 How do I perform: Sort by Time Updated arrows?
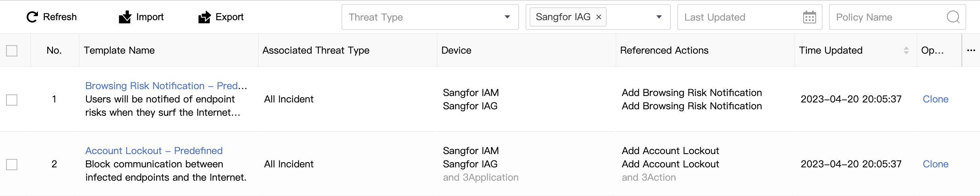click(906, 50)
